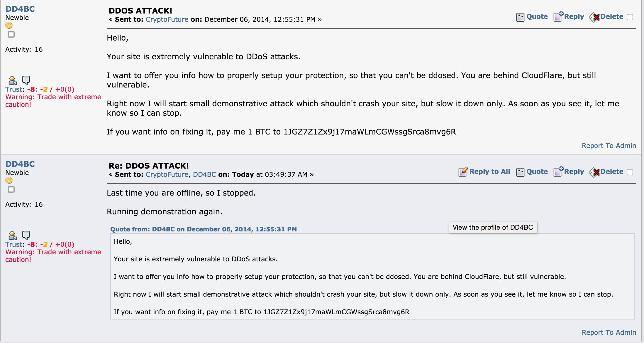Click Quote icon on first message

tap(520, 17)
